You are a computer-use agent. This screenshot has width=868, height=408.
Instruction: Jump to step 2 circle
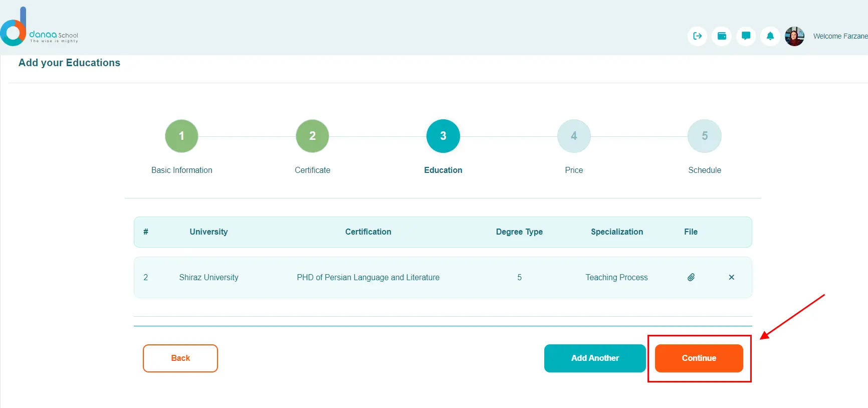[312, 136]
